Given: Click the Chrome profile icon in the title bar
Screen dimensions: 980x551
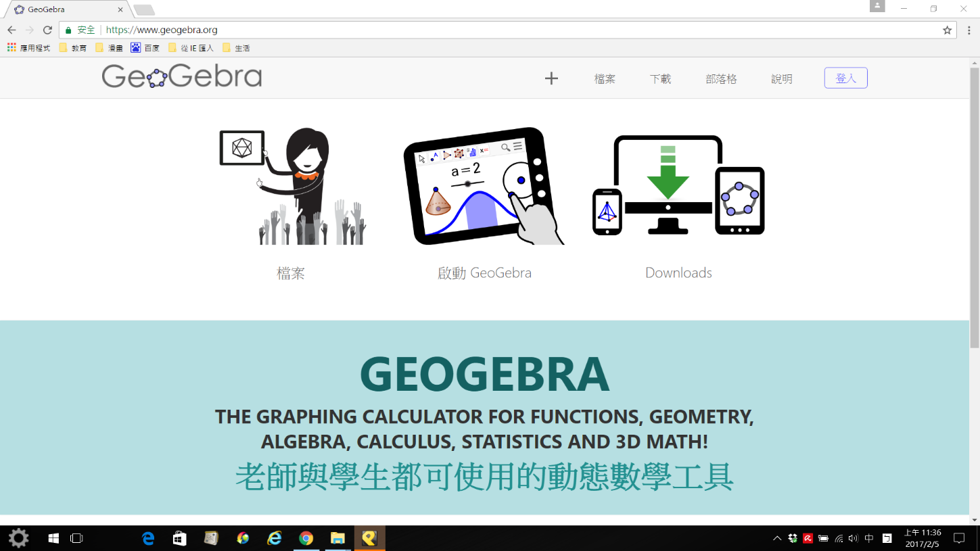Looking at the screenshot, I should [x=877, y=6].
